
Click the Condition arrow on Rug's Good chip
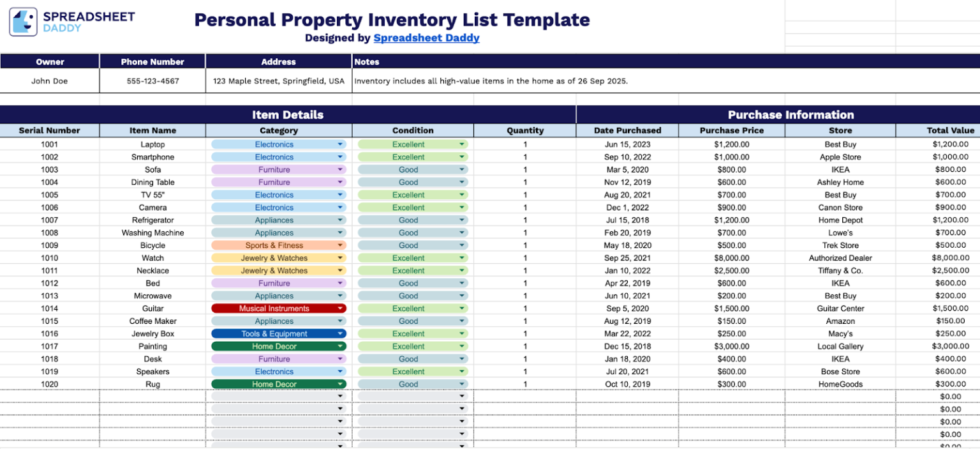(461, 384)
